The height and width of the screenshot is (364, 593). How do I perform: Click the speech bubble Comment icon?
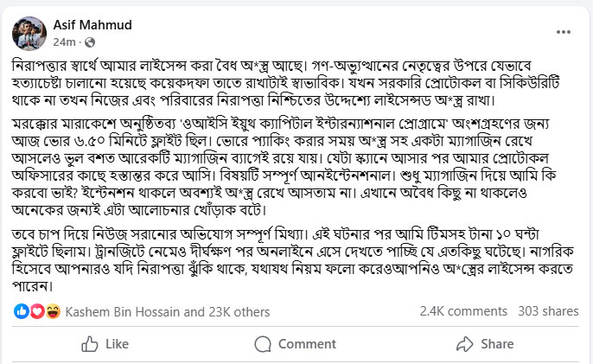[264, 343]
